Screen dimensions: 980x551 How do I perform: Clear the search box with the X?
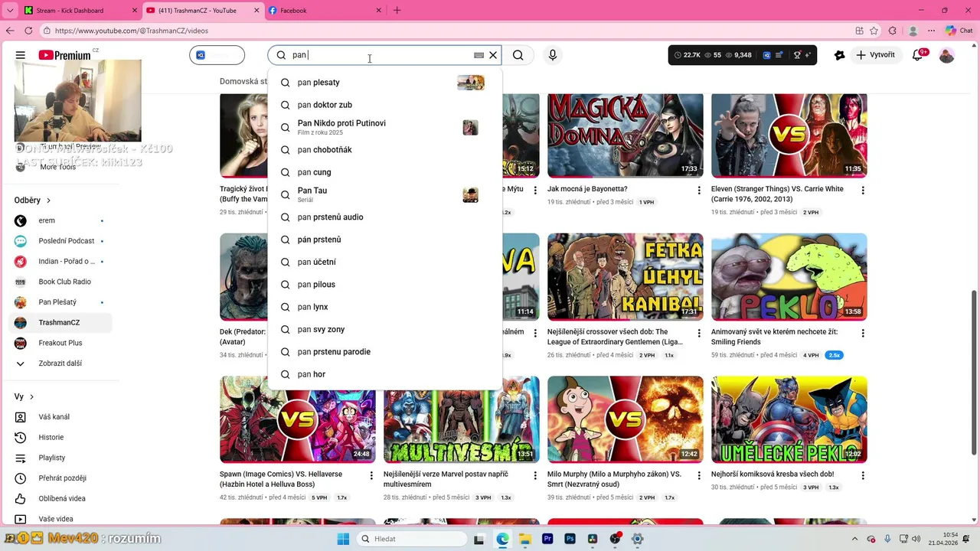click(x=493, y=55)
